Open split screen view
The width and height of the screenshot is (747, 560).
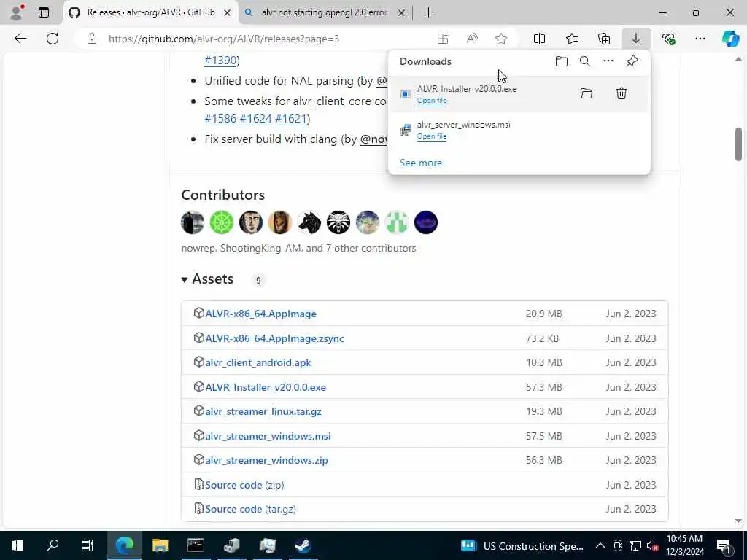(539, 39)
